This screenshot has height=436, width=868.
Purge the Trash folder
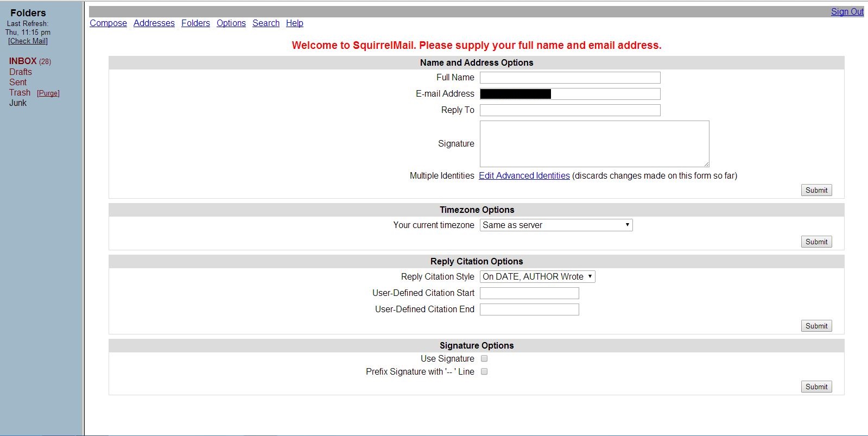click(48, 93)
